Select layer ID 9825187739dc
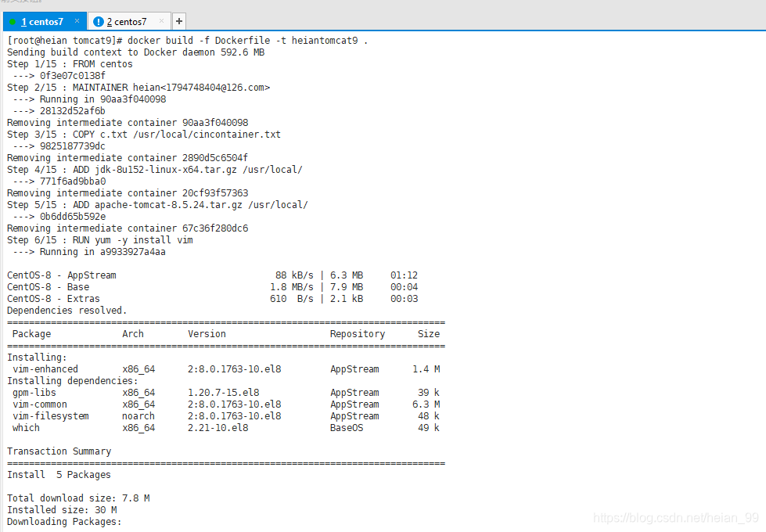The width and height of the screenshot is (766, 532). [x=72, y=146]
